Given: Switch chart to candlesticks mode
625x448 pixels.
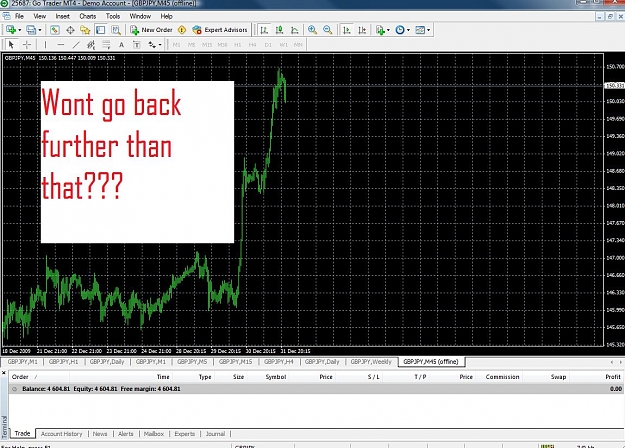Looking at the screenshot, I should pos(279,30).
